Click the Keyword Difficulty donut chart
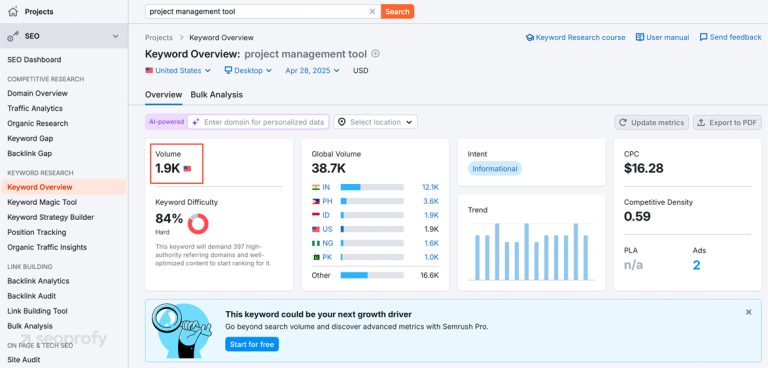Viewport: 768px width, 368px height. (x=198, y=224)
